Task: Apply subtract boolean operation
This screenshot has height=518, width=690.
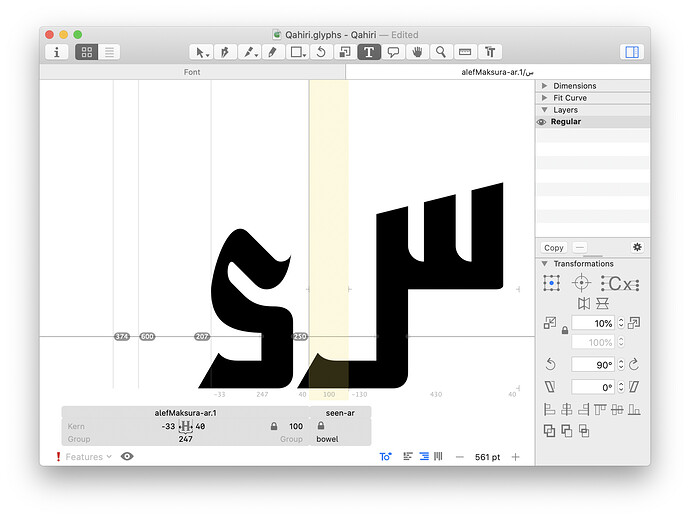Action: pos(567,431)
